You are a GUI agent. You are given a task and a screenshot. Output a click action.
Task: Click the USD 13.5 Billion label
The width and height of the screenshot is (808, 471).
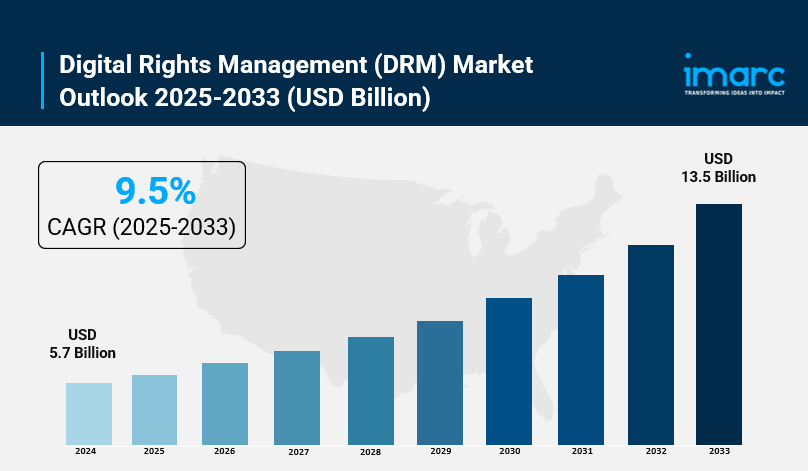(718, 167)
